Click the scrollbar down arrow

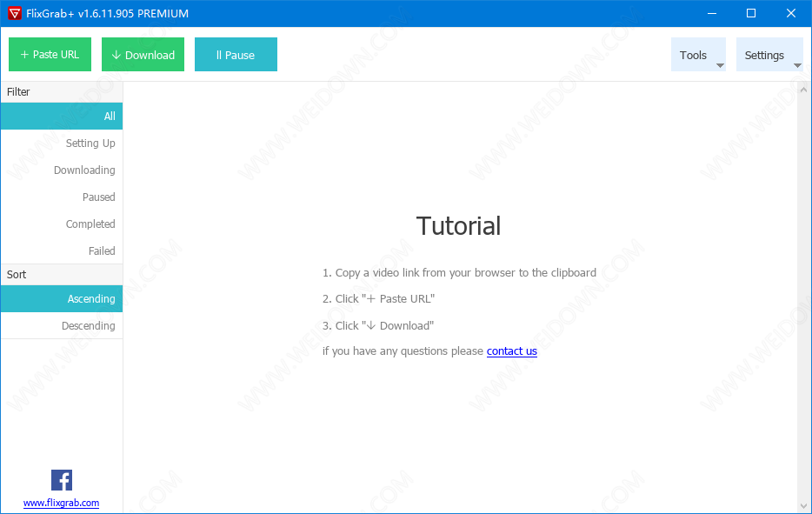tap(803, 506)
